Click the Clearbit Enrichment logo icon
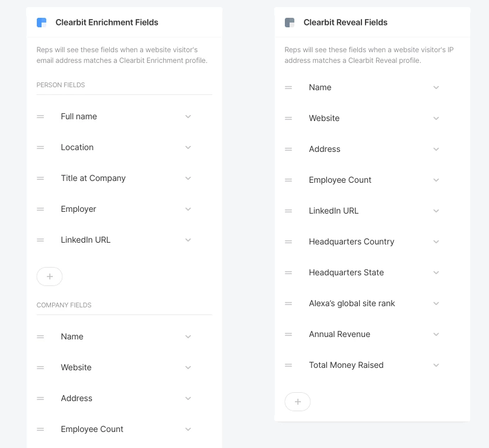Screen dimensions: 489x448 coord(42,23)
